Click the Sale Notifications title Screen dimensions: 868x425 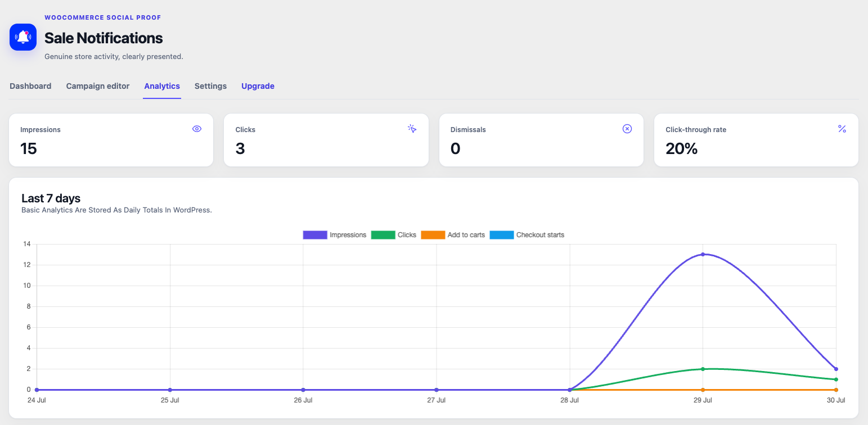(104, 38)
